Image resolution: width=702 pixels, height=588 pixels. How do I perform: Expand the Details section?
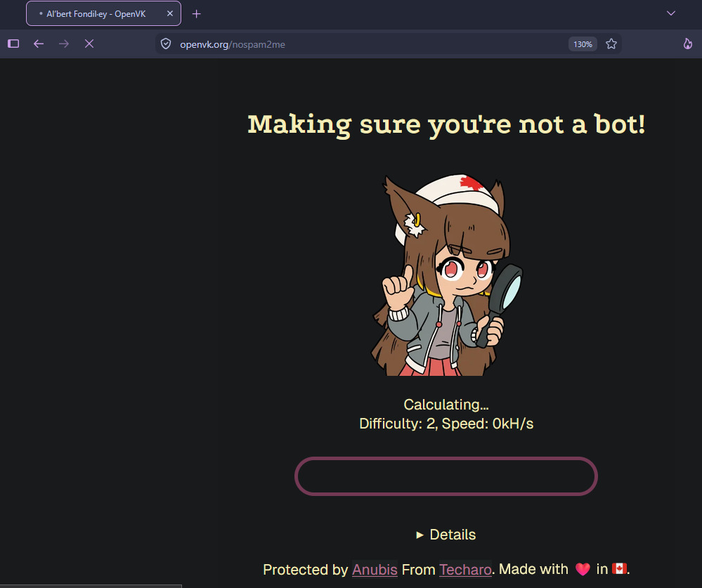[446, 535]
